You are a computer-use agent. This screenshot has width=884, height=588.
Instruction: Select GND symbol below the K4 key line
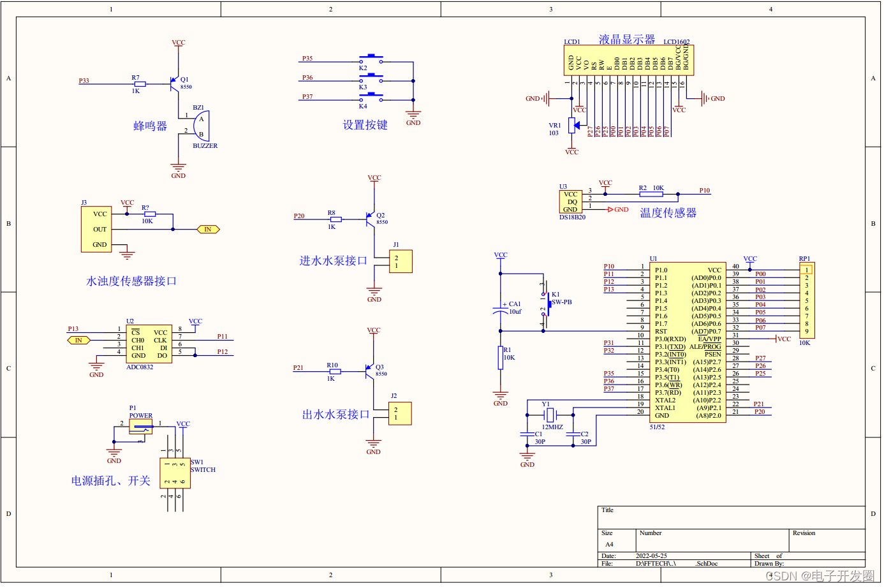pyautogui.click(x=413, y=119)
